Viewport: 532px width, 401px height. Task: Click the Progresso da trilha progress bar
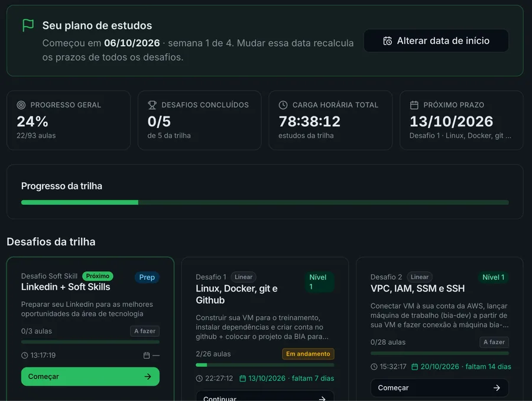click(x=265, y=202)
